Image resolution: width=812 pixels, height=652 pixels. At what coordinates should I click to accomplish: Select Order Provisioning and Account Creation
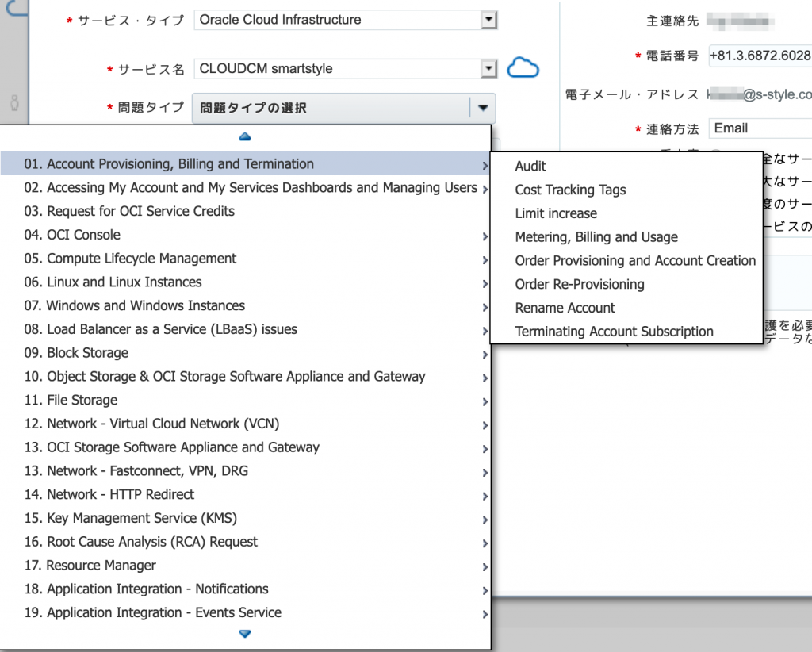pos(626,260)
